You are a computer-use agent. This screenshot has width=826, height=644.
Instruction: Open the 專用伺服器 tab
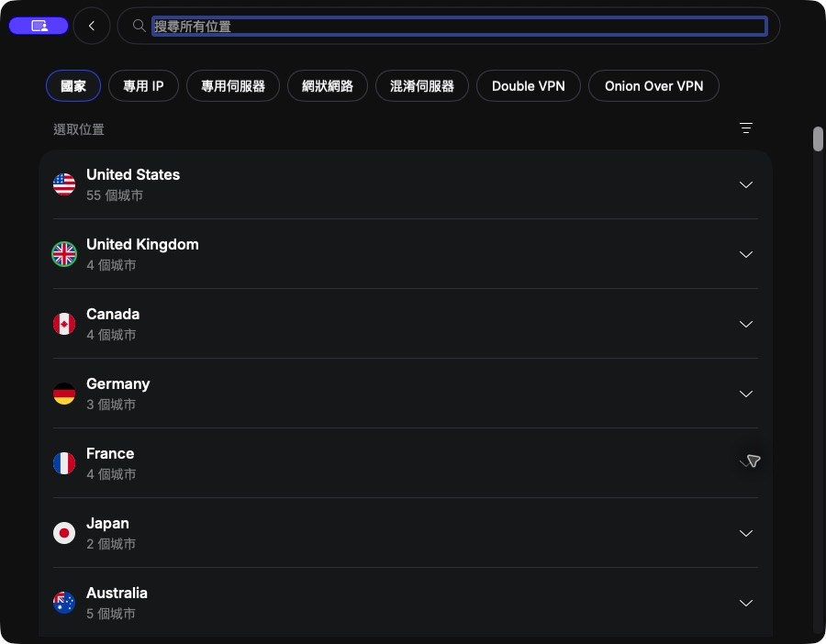(x=233, y=86)
